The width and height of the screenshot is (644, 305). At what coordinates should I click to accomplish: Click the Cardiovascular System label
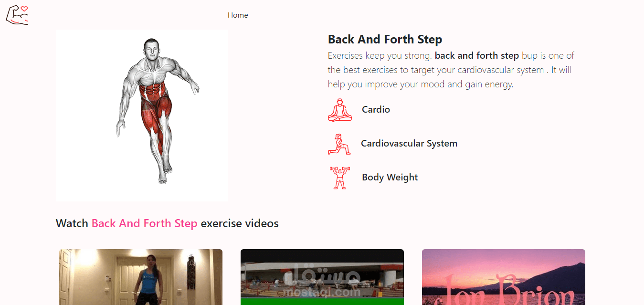point(409,144)
